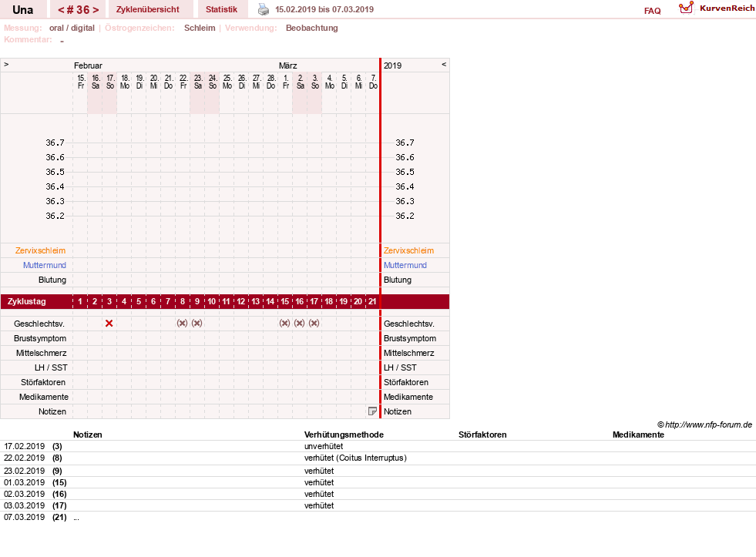Screen dimensions: 756x557
Task: Click the intercourse marker on cycle day 16
Action: pyautogui.click(x=300, y=324)
